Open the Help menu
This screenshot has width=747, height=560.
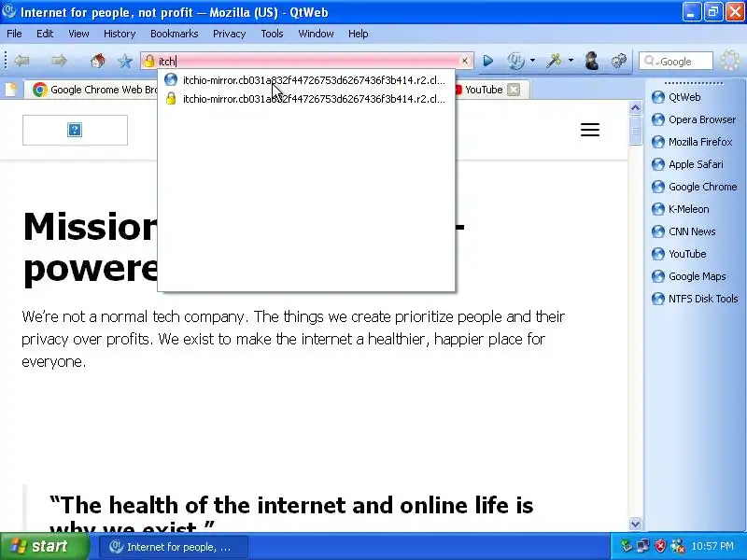(x=359, y=34)
